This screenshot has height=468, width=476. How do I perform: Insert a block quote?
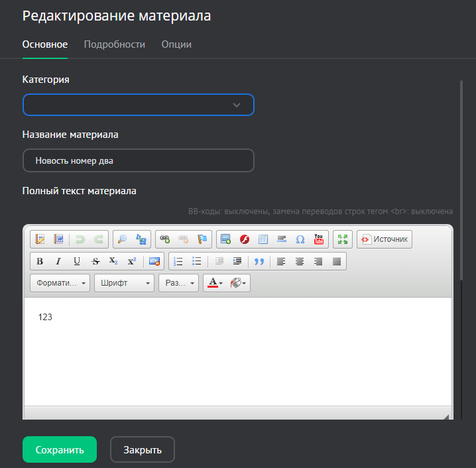coord(259,261)
